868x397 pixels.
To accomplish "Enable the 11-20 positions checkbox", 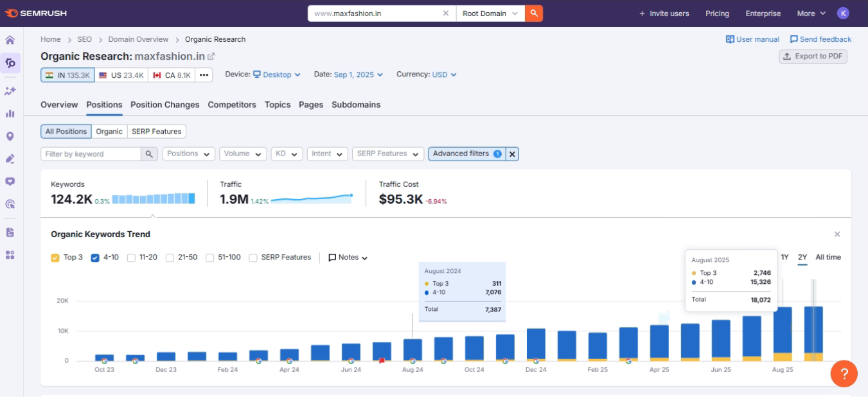I will (x=131, y=258).
